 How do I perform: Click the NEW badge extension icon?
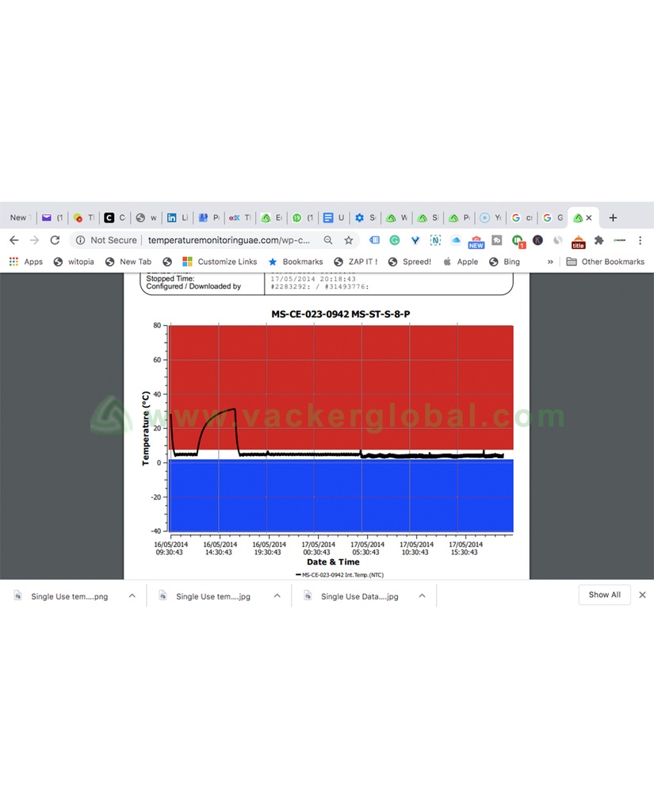pyautogui.click(x=476, y=242)
